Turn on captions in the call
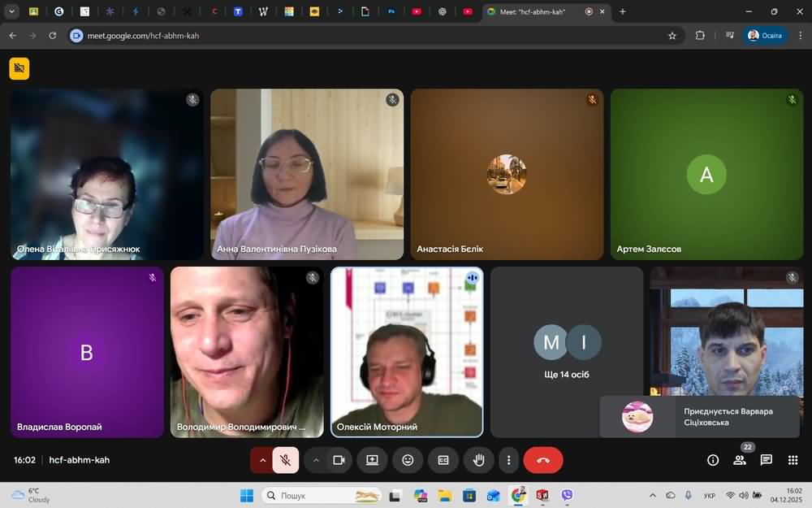Viewport: 812px width, 508px height. 443,460
